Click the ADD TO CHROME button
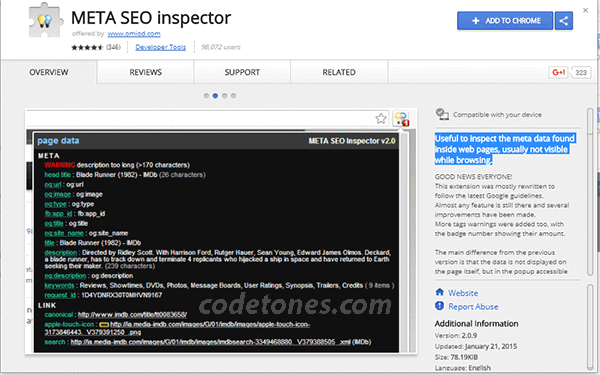The height and width of the screenshot is (375, 600). point(505,21)
